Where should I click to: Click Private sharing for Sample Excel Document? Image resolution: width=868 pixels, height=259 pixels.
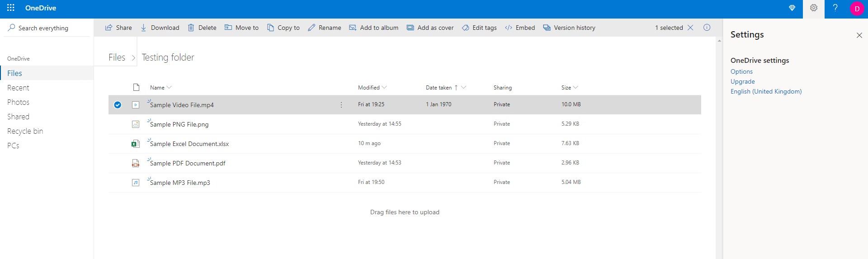[502, 143]
